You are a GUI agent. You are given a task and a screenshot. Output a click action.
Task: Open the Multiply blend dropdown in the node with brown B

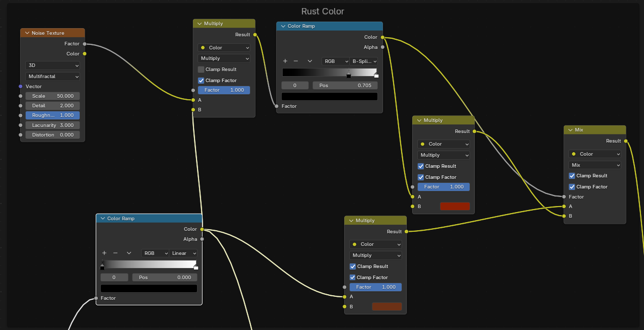click(375, 255)
